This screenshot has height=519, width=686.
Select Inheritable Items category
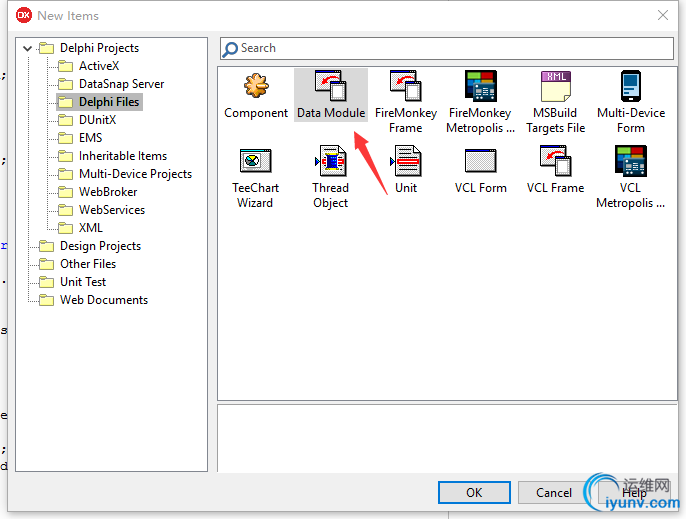coord(112,156)
